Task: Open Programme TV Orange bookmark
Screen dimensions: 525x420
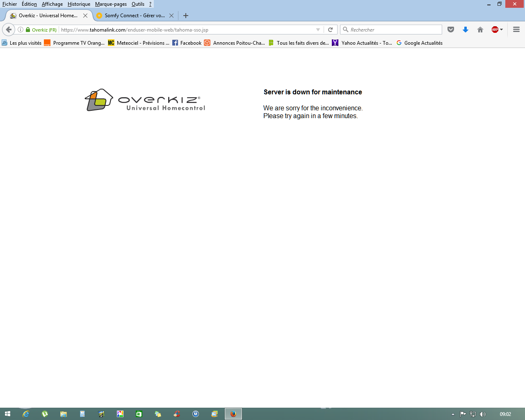Action: (x=74, y=43)
